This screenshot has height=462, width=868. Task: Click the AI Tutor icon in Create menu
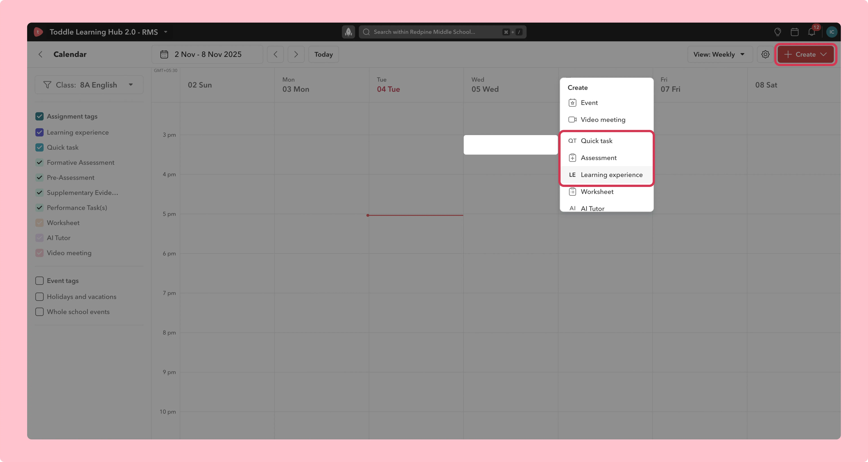click(572, 208)
